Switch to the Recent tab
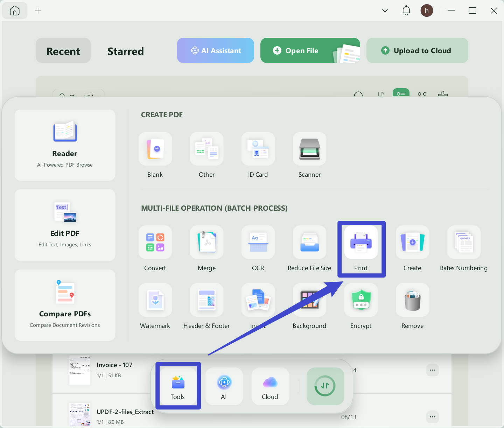Viewport: 504px width, 428px height. tap(63, 50)
